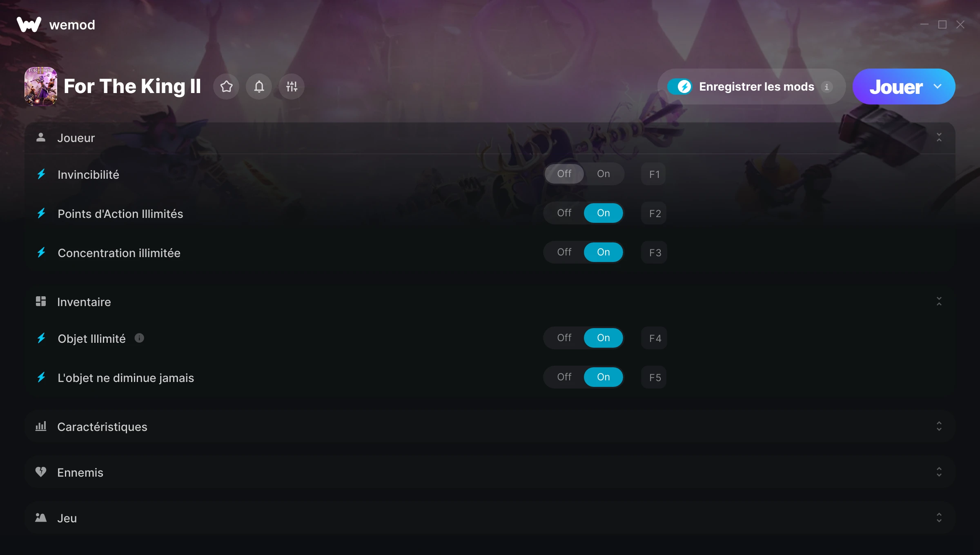Collapse the Joueur section
The width and height of the screenshot is (980, 555).
(x=939, y=138)
